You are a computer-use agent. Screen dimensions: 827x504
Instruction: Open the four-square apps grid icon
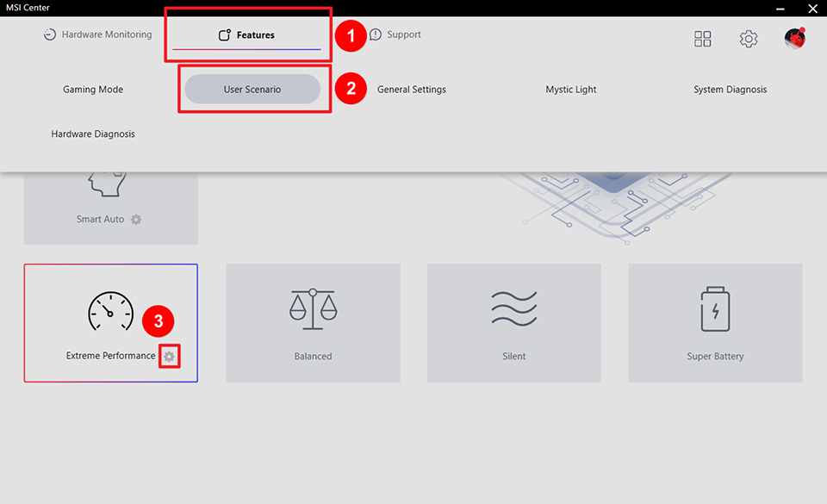tap(703, 39)
